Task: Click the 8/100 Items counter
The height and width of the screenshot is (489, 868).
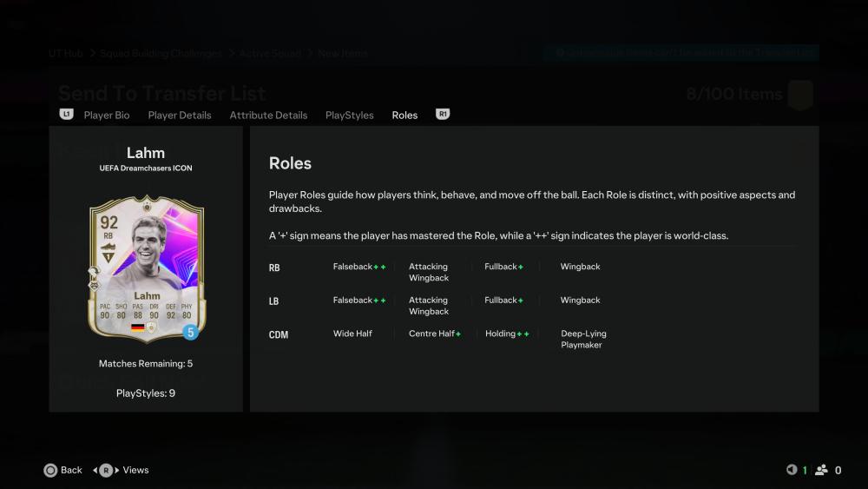Action: (x=734, y=94)
